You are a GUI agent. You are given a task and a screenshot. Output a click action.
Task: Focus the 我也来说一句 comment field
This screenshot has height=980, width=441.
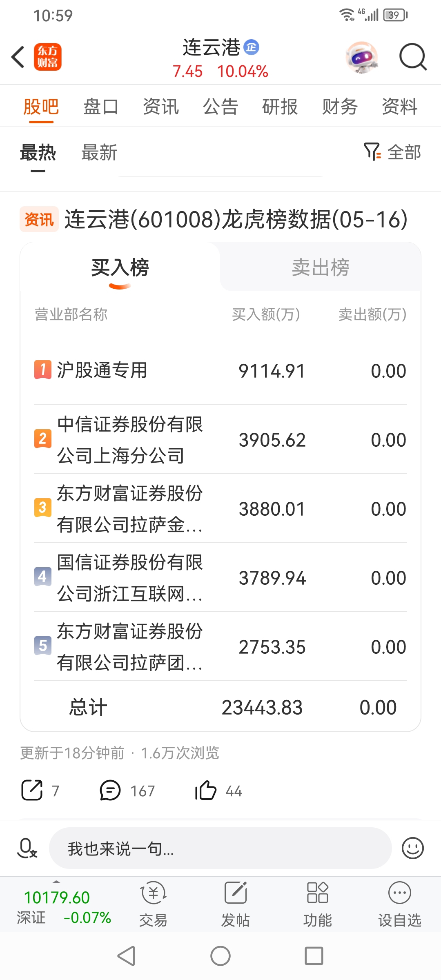point(220,849)
